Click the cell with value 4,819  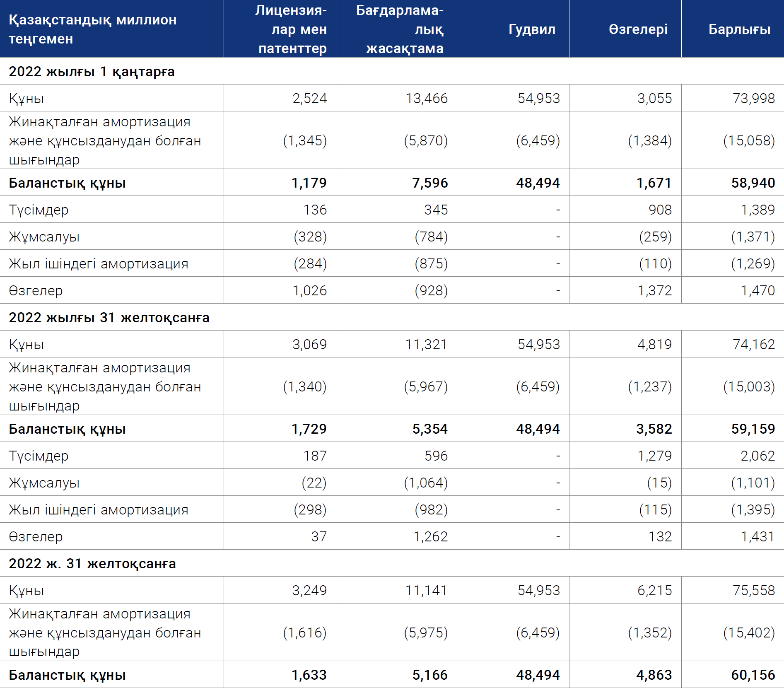[x=654, y=344]
